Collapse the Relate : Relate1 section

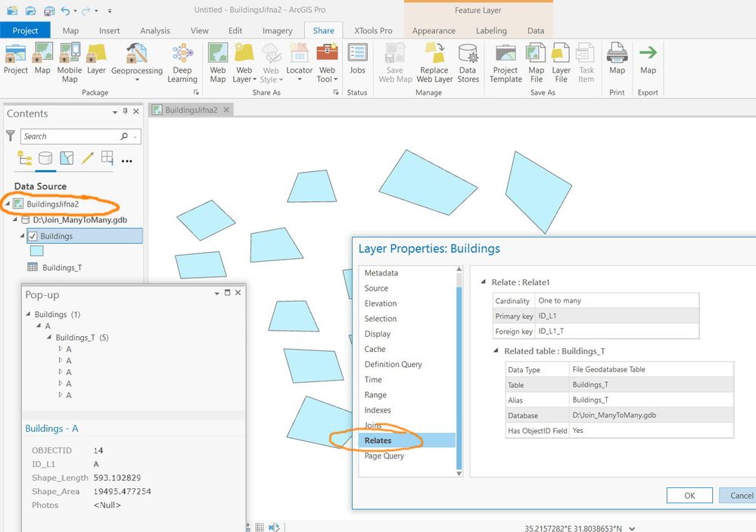point(483,282)
